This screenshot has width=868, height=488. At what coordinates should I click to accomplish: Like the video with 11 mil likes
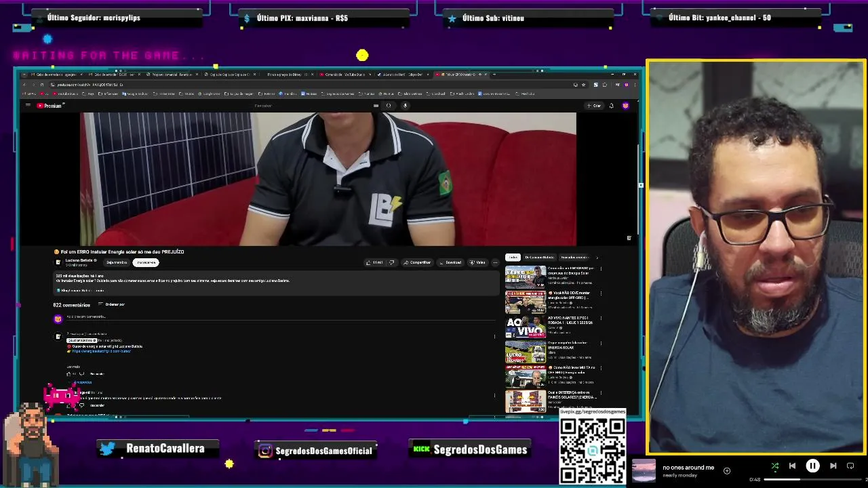tap(374, 262)
